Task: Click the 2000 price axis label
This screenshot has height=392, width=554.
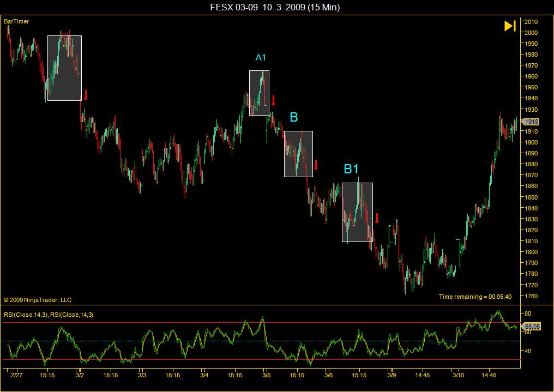Action: coord(531,33)
